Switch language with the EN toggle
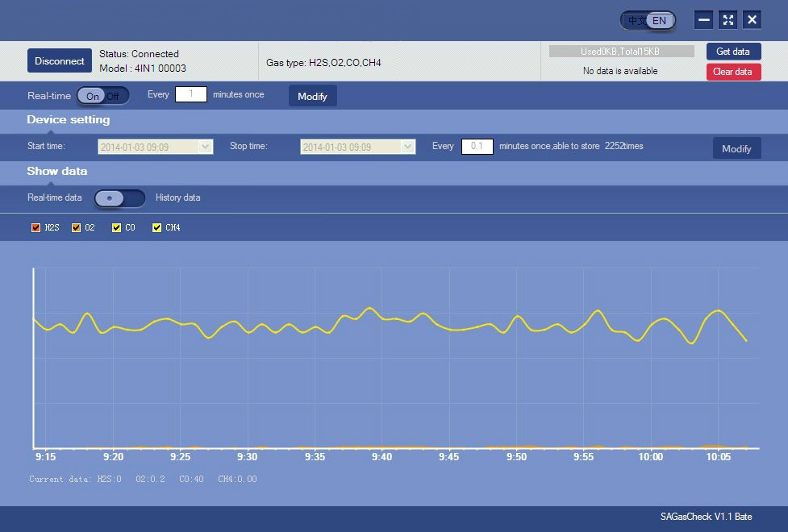Screen dimensions: 788x532 point(648,20)
